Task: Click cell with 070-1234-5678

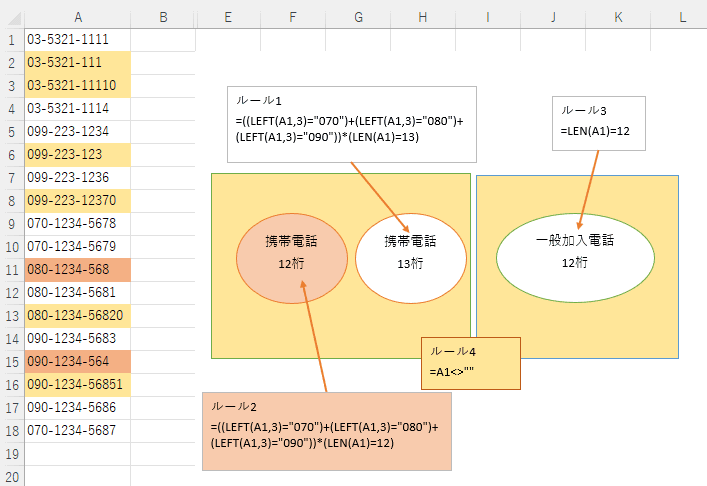Action: (78, 224)
